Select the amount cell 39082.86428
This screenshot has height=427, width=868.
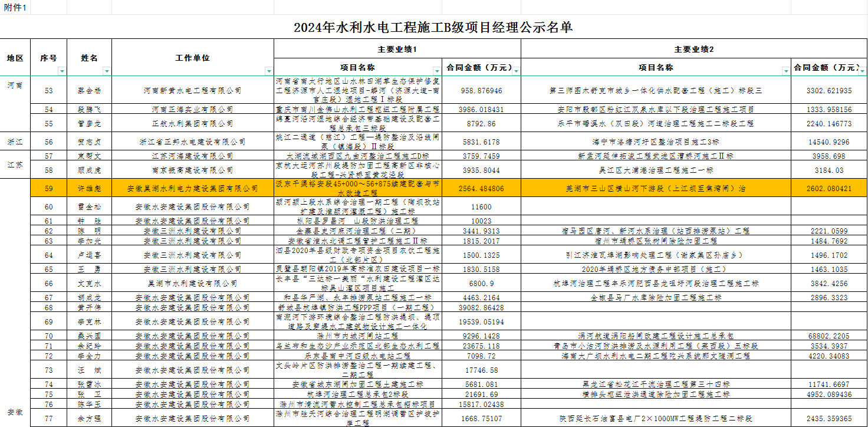[481, 308]
